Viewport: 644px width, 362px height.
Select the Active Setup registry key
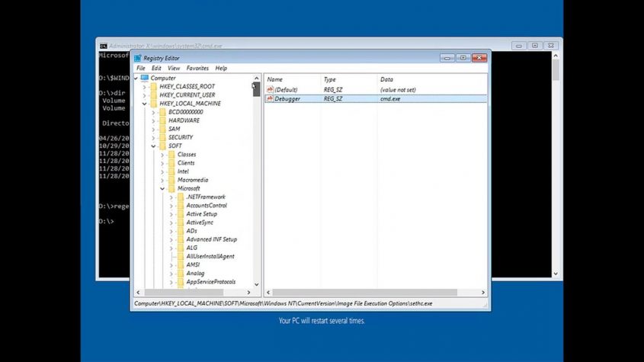click(201, 214)
